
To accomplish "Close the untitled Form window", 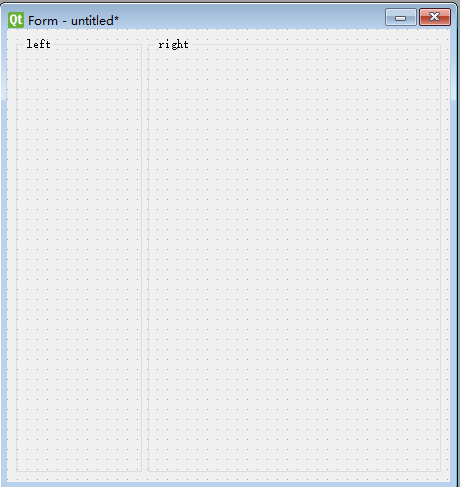I will pos(435,17).
